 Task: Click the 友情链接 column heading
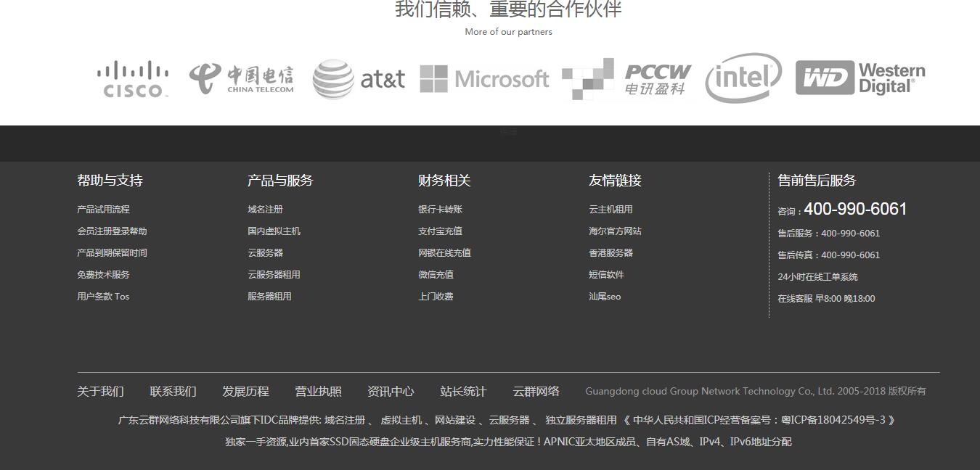pyautogui.click(x=615, y=181)
